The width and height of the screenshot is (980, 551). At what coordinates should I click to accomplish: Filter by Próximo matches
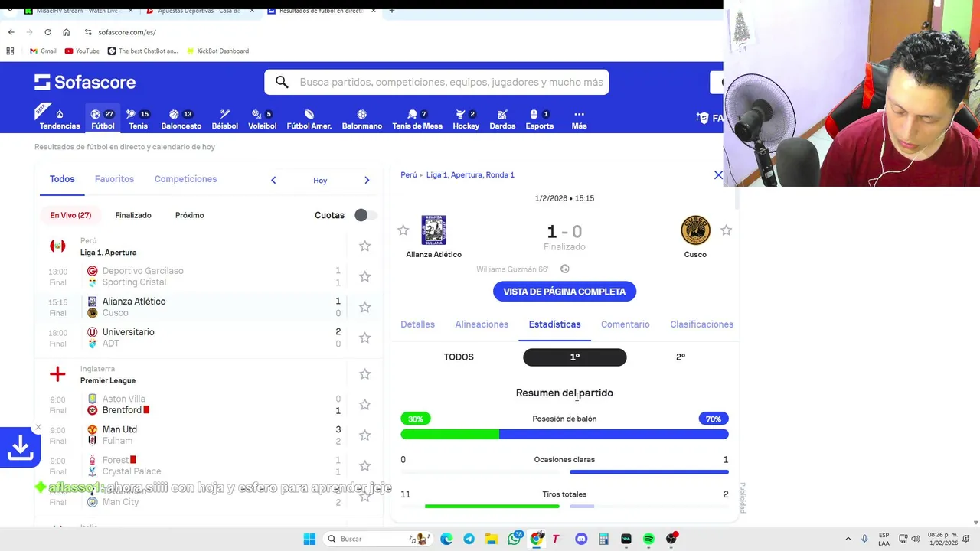(x=189, y=215)
